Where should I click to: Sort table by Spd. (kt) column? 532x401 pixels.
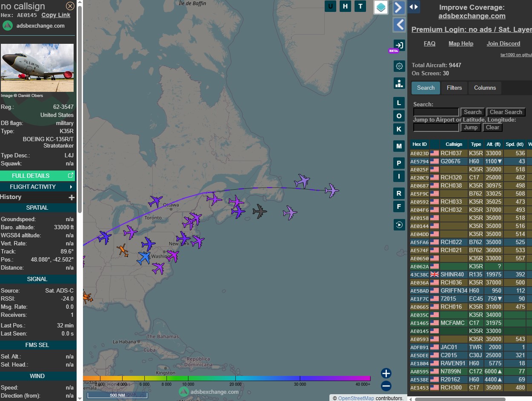tap(515, 144)
